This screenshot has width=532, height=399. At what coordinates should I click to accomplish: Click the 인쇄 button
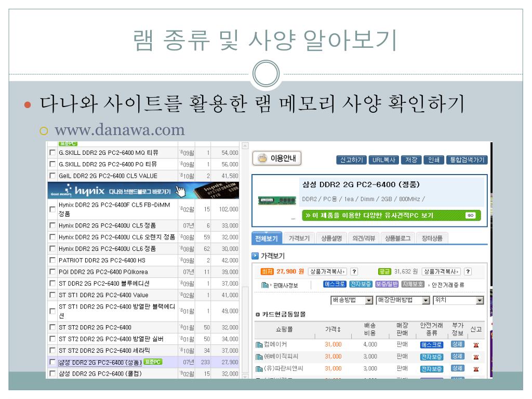[434, 160]
